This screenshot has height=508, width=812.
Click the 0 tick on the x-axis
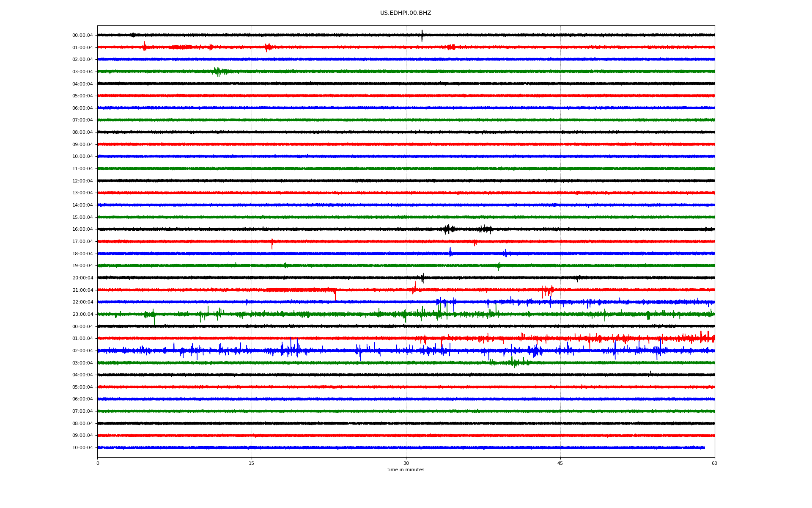[98, 463]
